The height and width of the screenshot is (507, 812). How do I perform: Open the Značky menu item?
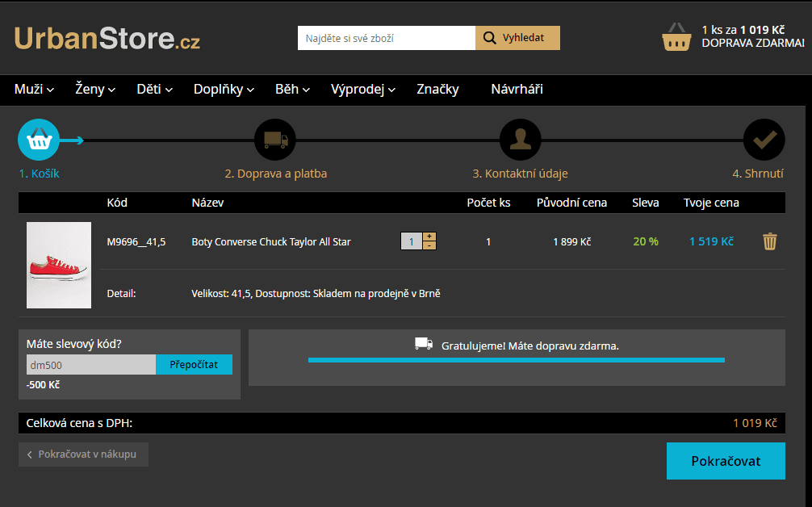[437, 89]
